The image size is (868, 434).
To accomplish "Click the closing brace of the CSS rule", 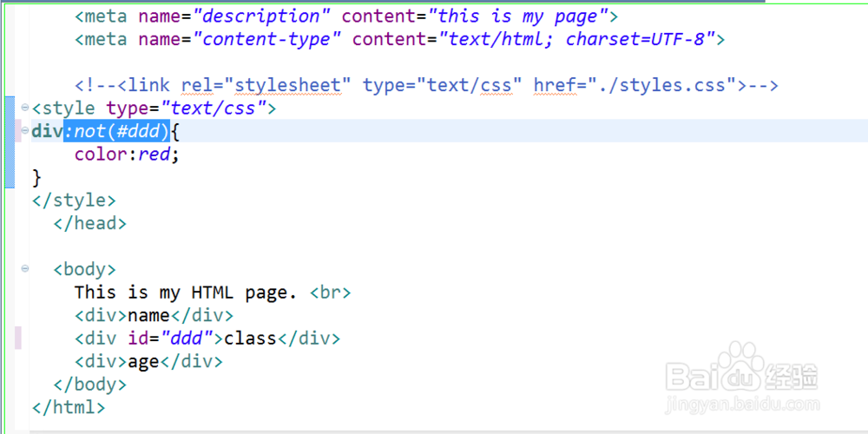I will click(36, 178).
